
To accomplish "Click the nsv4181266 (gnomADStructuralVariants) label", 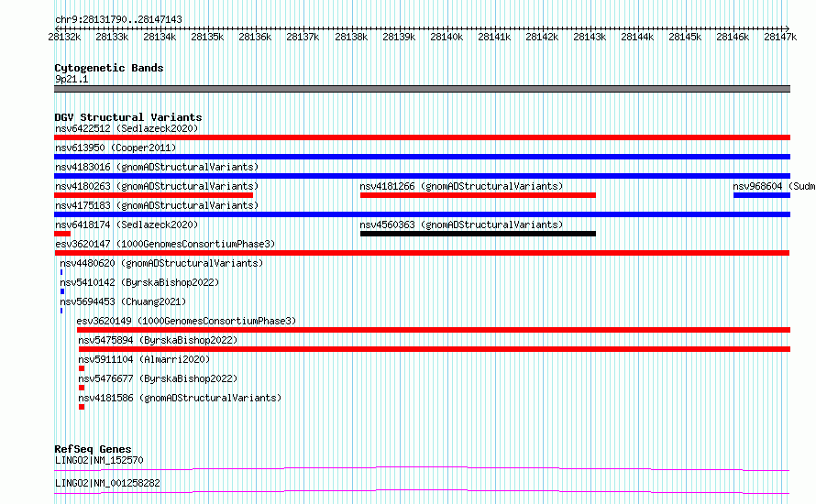I will (x=461, y=186).
